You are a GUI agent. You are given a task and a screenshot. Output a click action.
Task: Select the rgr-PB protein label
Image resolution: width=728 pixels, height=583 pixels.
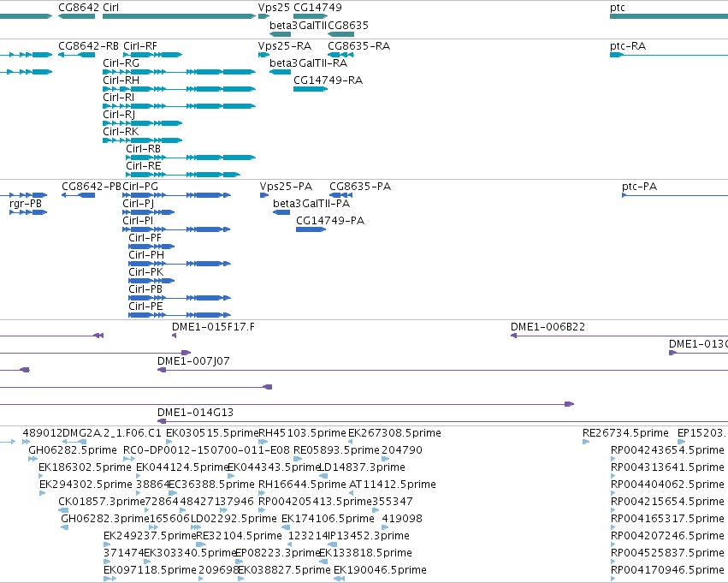point(26,204)
